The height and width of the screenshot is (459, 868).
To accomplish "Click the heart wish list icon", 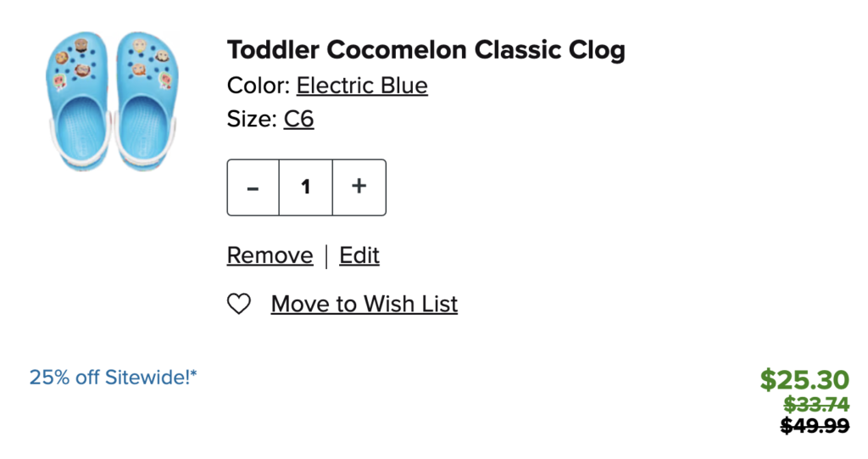I will coord(239,304).
